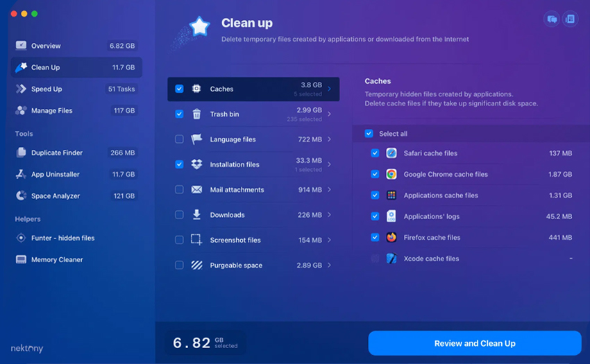Expand the Downloads category arrow
This screenshot has height=364, width=590.
(329, 215)
